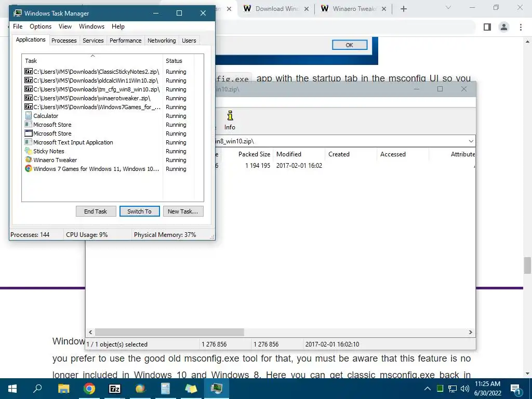
Task: Open the Chrome three-dot menu
Action: (x=521, y=27)
